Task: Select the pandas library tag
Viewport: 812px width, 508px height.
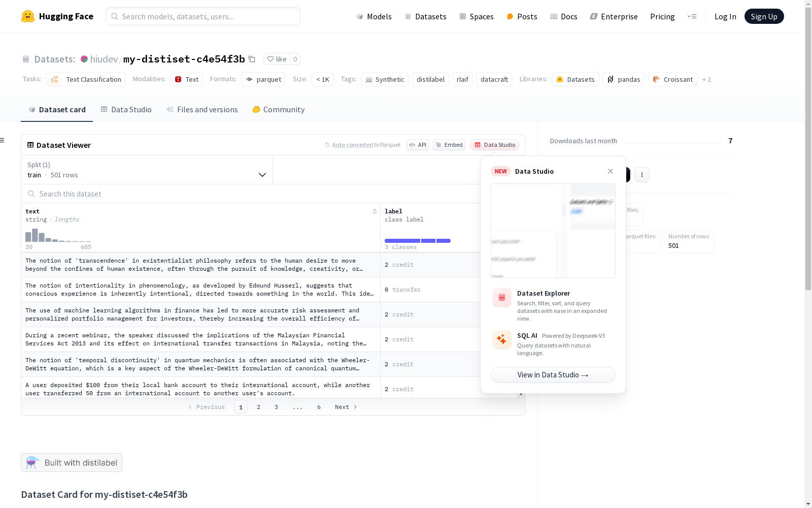Action: click(x=624, y=79)
